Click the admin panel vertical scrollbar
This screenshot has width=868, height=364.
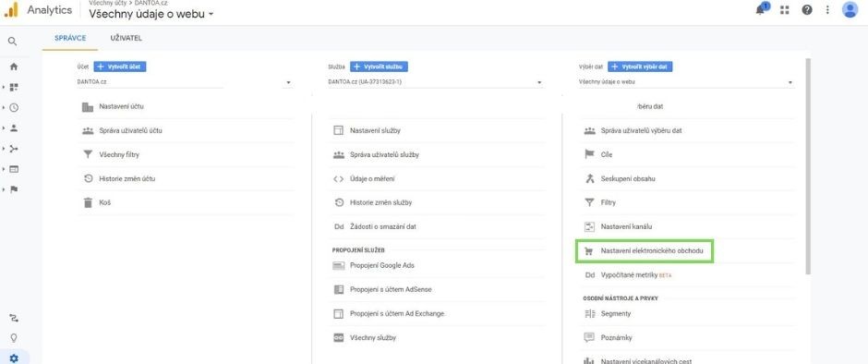click(808, 166)
